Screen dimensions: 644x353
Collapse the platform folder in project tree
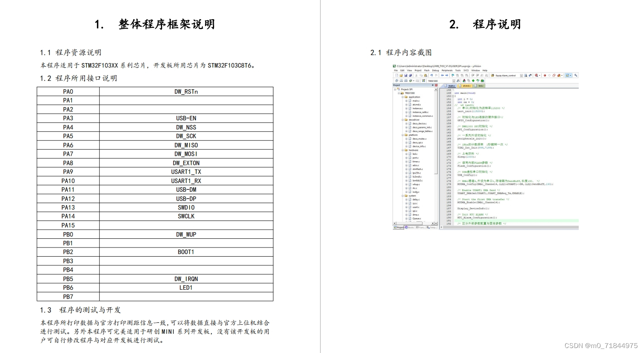(x=402, y=135)
